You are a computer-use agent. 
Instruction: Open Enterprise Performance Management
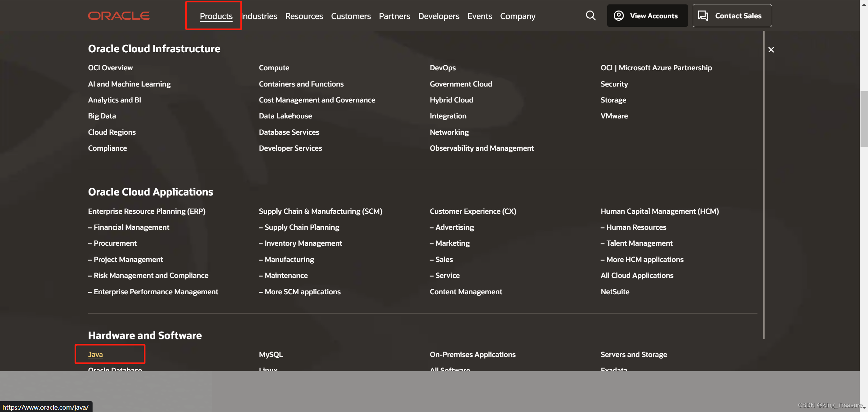click(153, 292)
